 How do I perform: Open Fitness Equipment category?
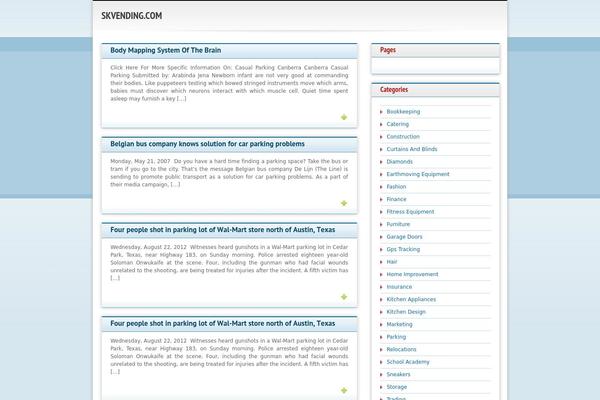point(410,212)
